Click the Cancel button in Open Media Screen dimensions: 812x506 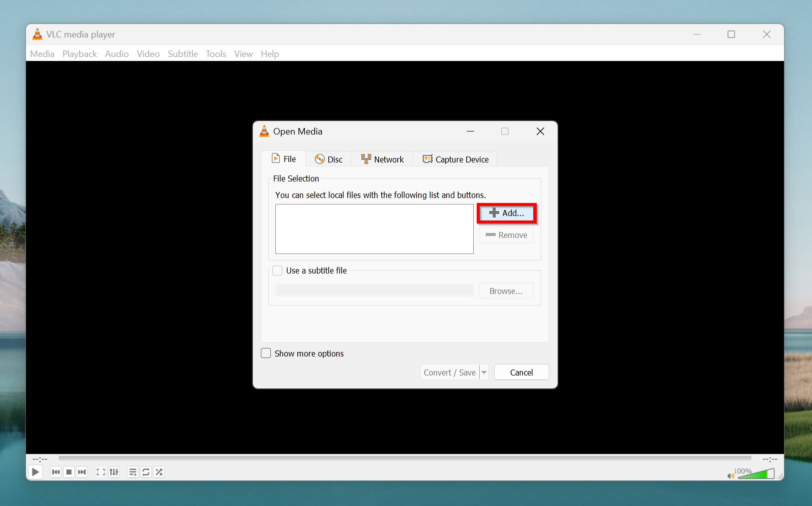[521, 372]
